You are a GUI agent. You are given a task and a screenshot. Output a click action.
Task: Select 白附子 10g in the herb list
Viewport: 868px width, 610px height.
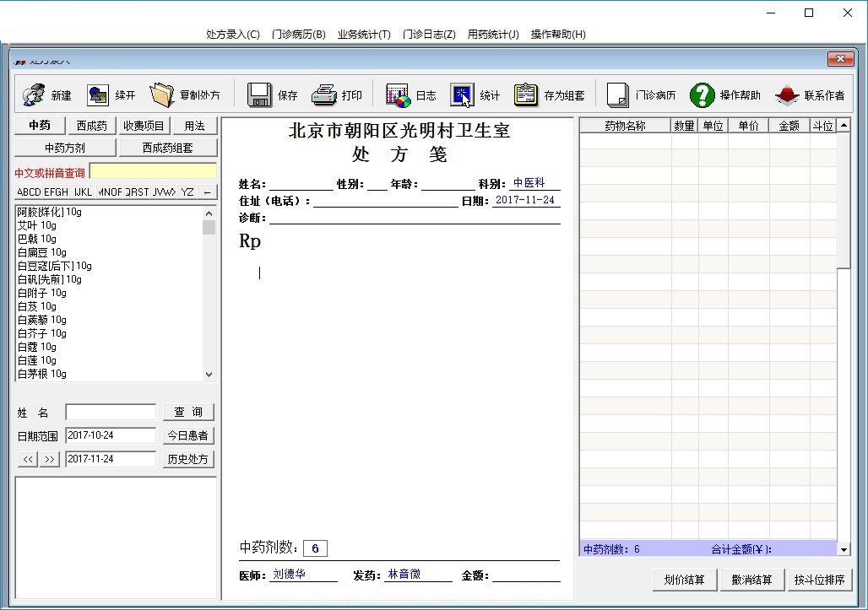(x=42, y=293)
